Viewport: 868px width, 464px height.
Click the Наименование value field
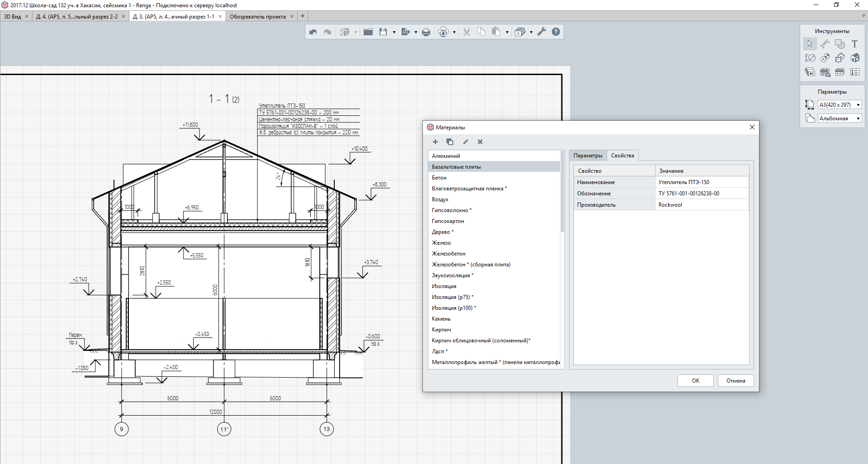(x=702, y=182)
